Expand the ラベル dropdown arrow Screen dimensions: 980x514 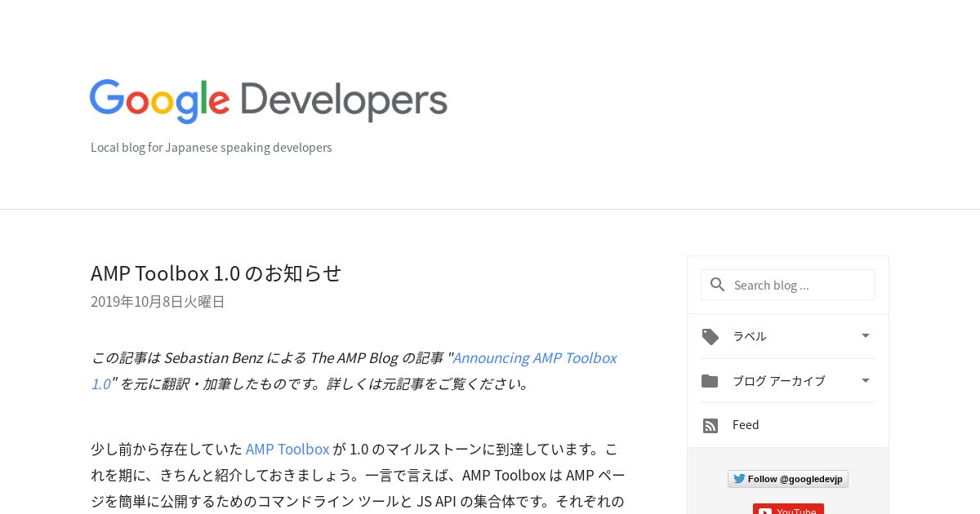866,335
